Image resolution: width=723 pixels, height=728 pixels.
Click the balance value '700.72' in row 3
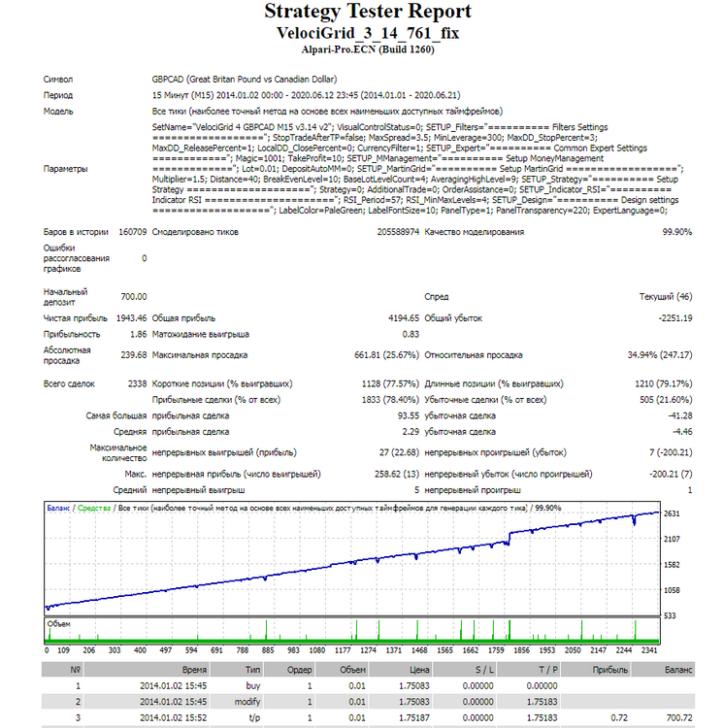click(x=679, y=717)
